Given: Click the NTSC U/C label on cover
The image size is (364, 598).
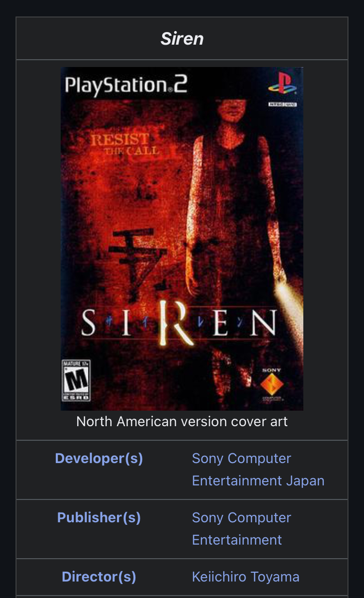Looking at the screenshot, I should (x=282, y=104).
